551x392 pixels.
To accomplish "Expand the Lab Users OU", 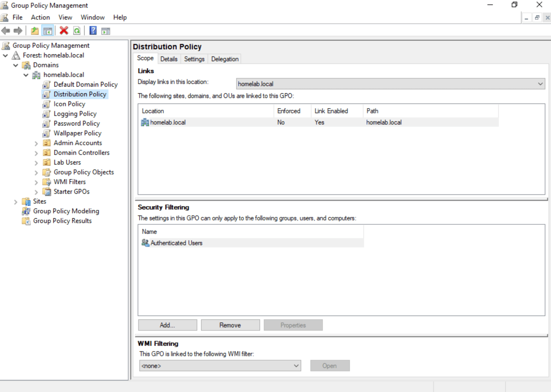I will [36, 163].
